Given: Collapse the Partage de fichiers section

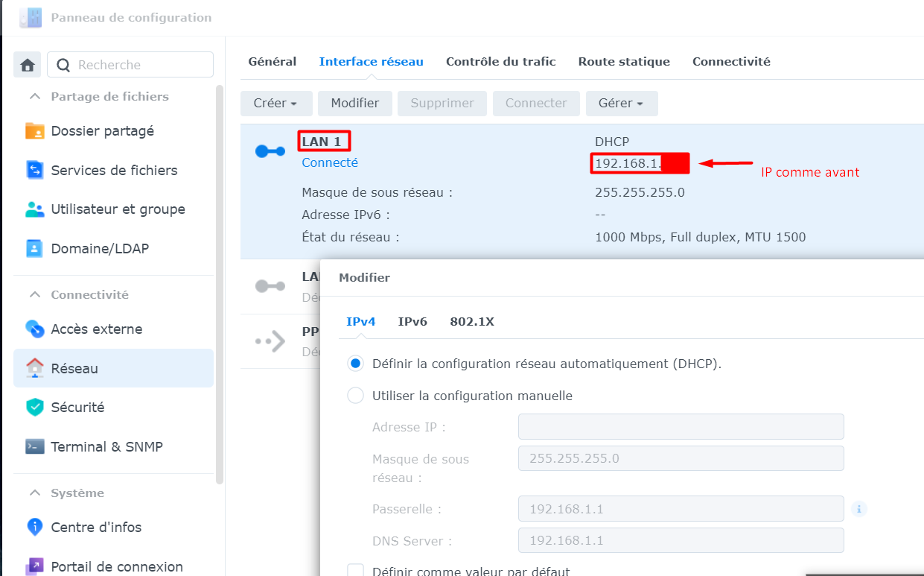Looking at the screenshot, I should tap(34, 96).
